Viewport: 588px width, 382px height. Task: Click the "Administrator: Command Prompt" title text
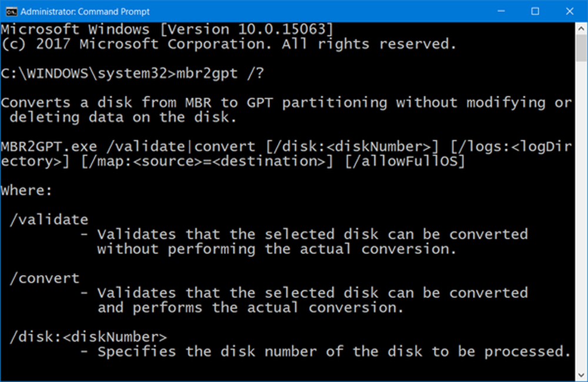(85, 11)
